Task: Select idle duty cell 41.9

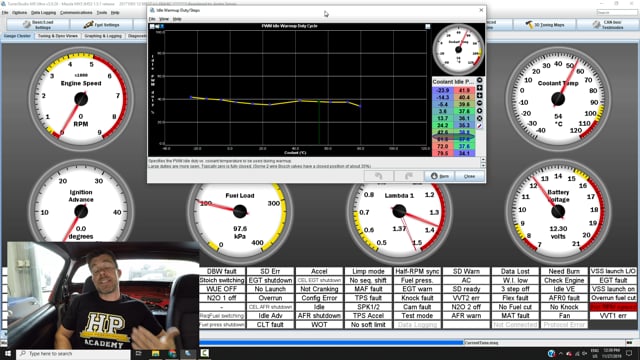Action: click(464, 90)
